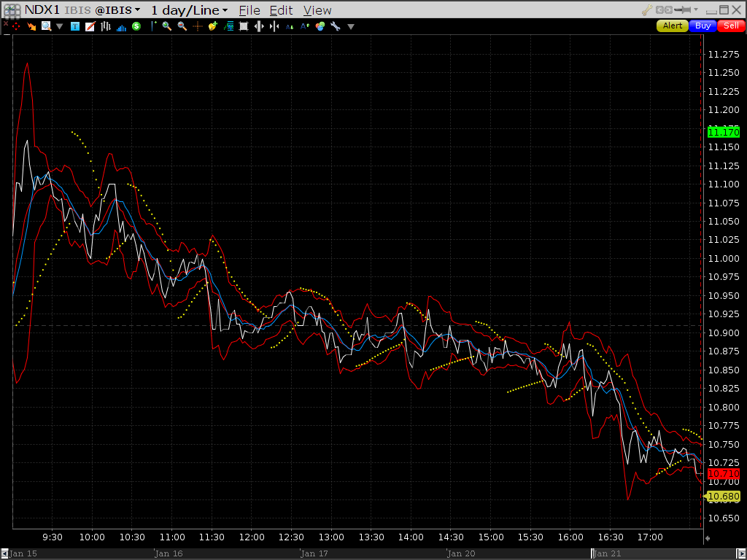Click the 14:30 time axis label
The width and height of the screenshot is (747, 560).
451,537
